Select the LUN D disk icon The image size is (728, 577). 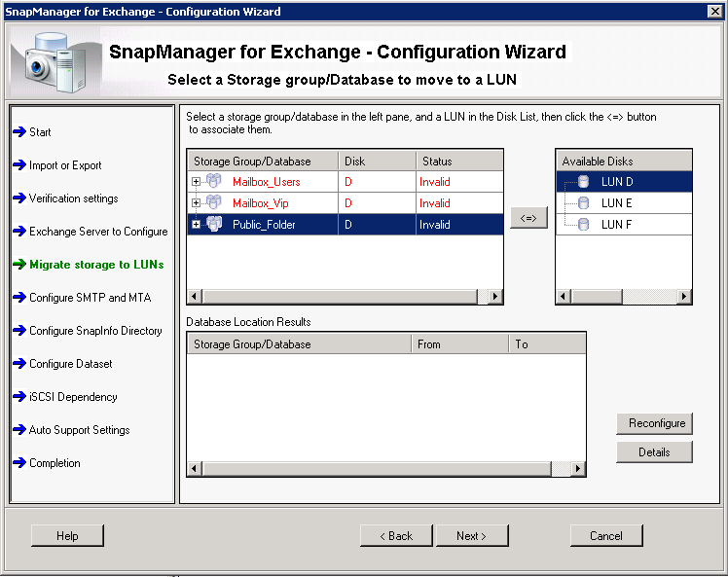[583, 182]
